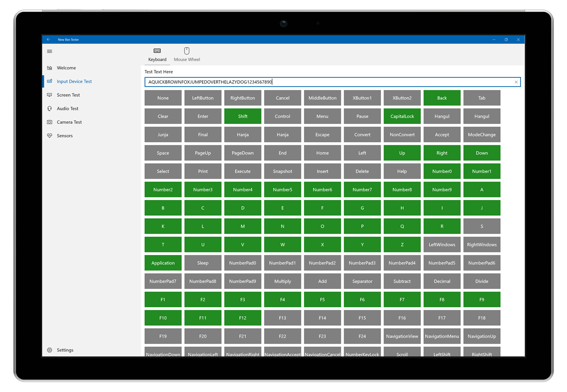Open the Camera Test icon
The width and height of the screenshot is (567, 392).
(x=49, y=122)
